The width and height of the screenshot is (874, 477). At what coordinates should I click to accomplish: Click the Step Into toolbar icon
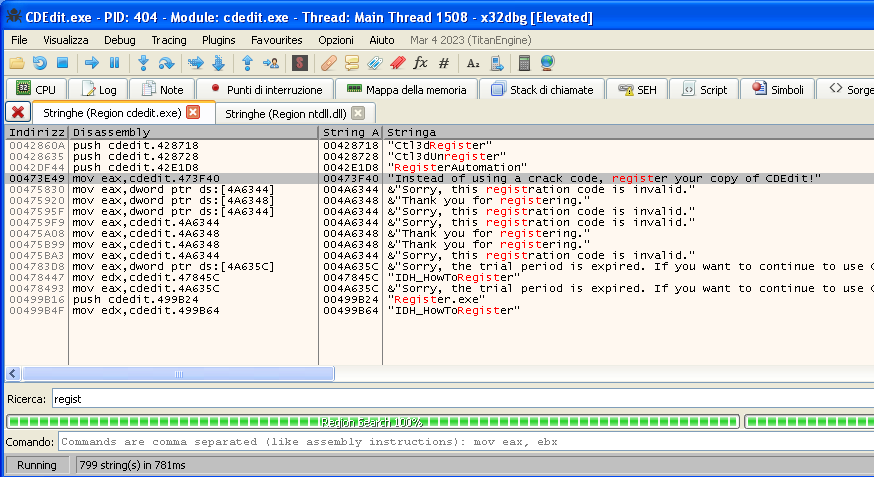click(x=143, y=63)
